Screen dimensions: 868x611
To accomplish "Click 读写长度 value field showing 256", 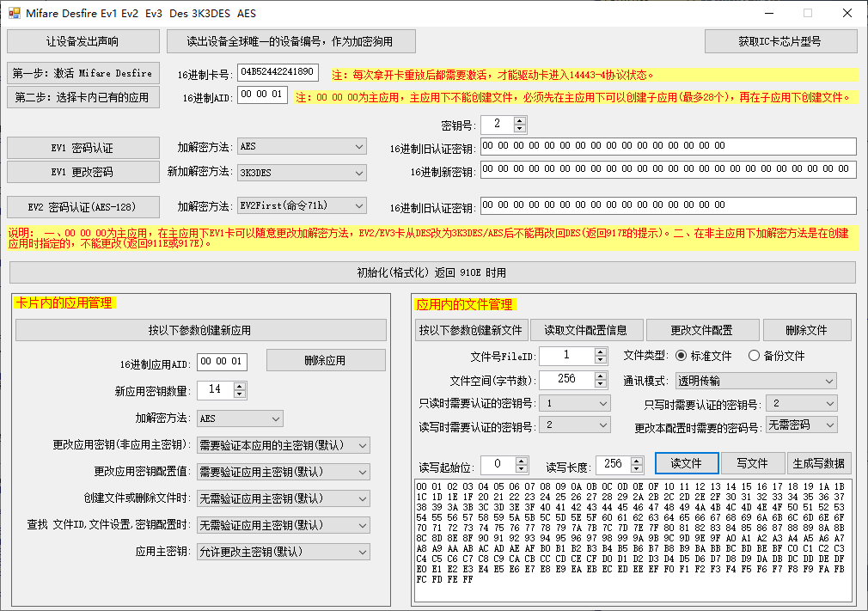I will tap(614, 464).
